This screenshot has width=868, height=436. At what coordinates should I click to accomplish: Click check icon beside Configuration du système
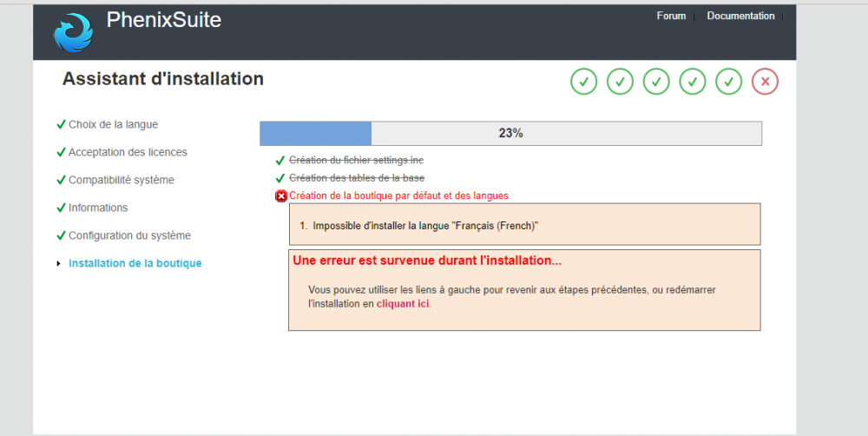(x=61, y=235)
